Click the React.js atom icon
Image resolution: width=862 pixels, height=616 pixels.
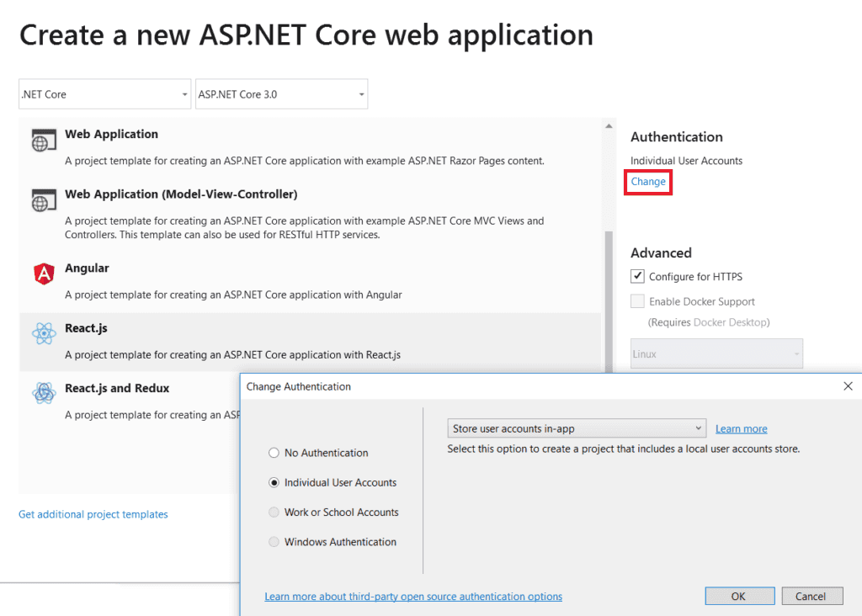click(x=43, y=334)
